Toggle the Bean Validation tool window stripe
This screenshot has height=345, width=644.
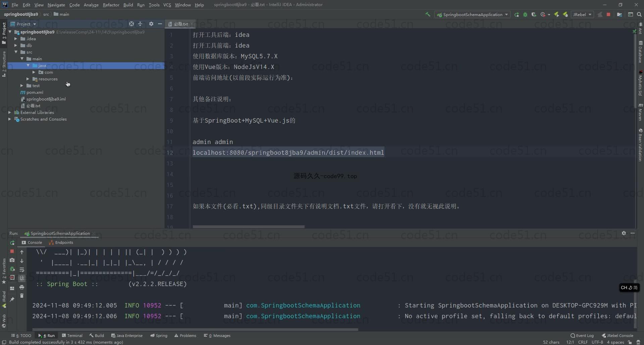640,145
